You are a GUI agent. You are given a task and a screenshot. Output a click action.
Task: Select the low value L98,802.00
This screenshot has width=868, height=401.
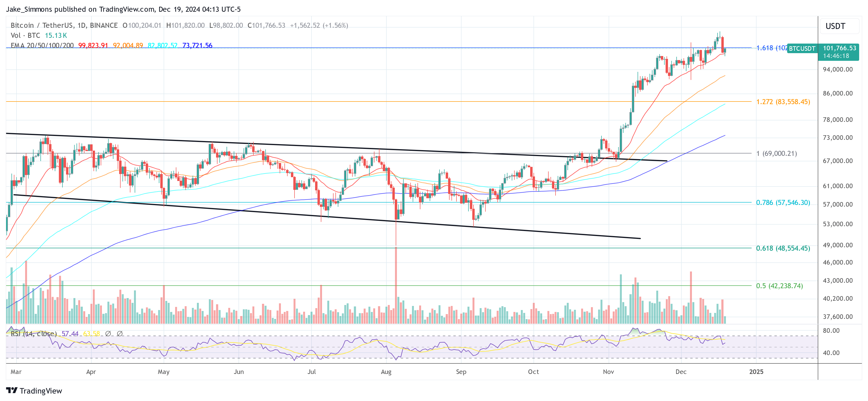(226, 25)
